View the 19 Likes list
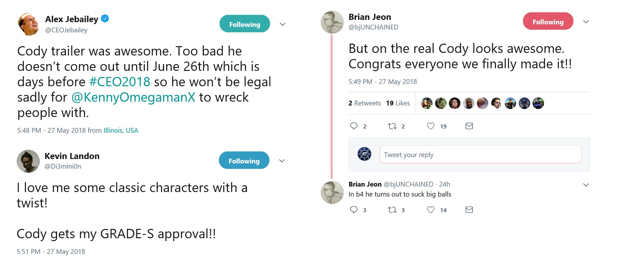Screen dimensions: 644x260 tap(398, 103)
